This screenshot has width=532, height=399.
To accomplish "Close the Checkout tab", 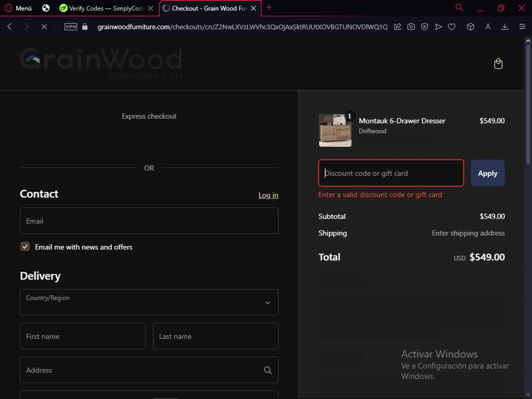I will click(254, 8).
